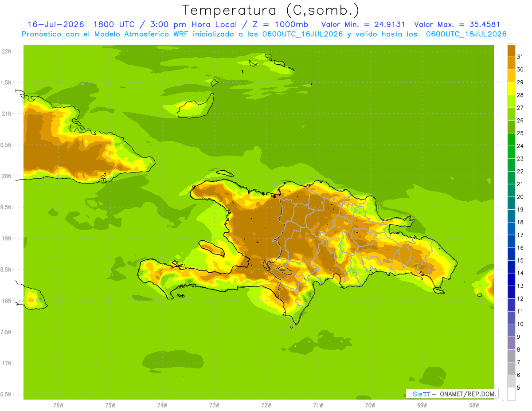Click the '20N' latitude label

pyautogui.click(x=7, y=176)
